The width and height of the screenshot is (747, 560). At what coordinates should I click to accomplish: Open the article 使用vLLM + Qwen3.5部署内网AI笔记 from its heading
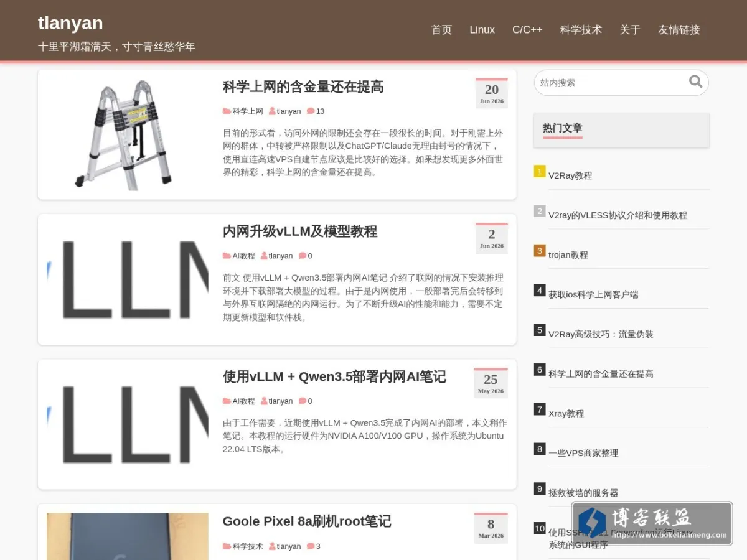coord(334,376)
